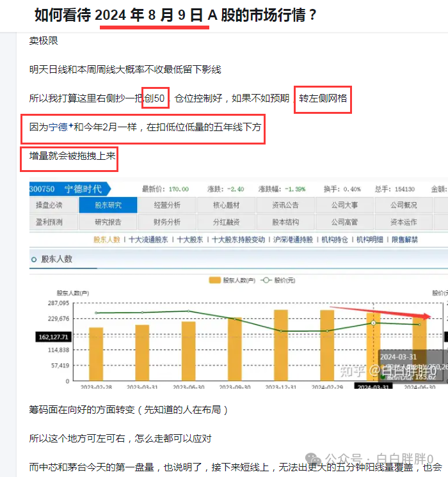The width and height of the screenshot is (448, 477).
Task: Open the 十大股东 link
Action: (x=190, y=240)
